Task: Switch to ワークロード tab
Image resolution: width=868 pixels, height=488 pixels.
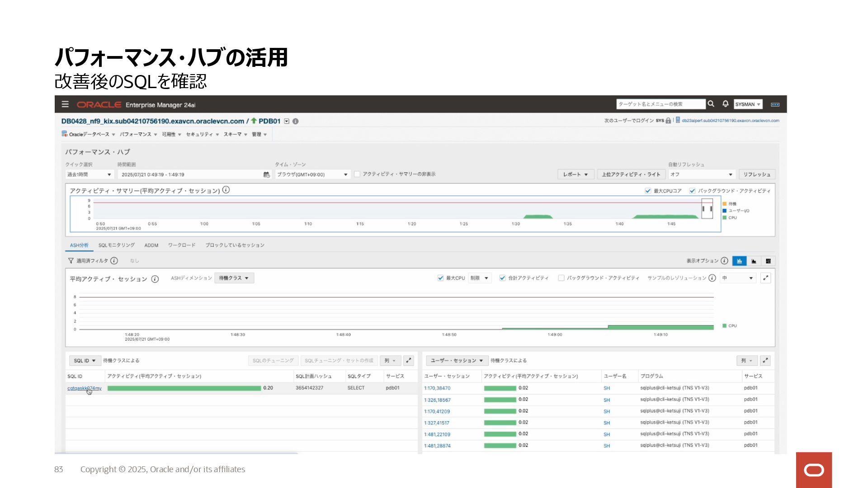Action: [182, 245]
